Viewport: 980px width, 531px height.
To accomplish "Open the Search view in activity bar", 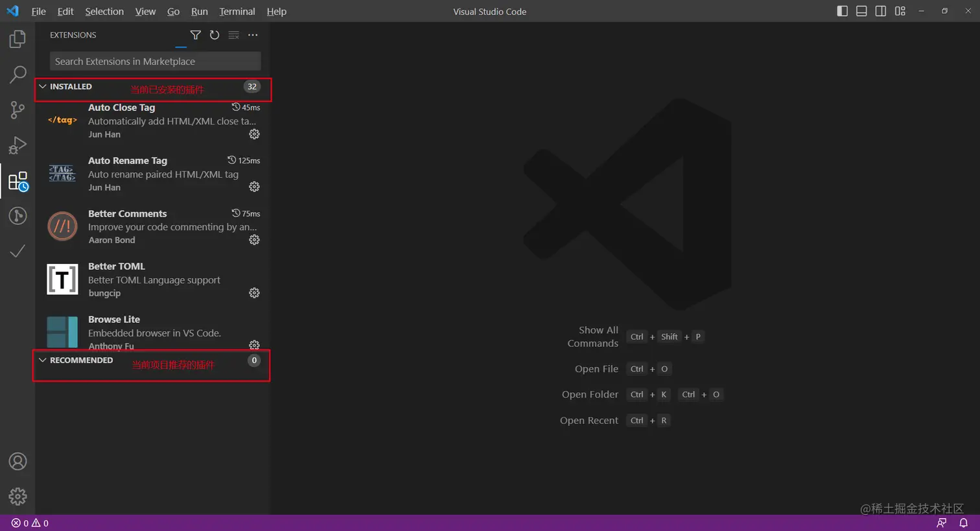I will pos(17,75).
